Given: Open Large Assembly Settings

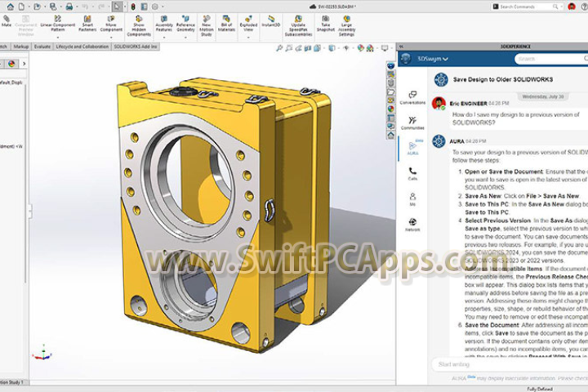Looking at the screenshot, I should [346, 25].
